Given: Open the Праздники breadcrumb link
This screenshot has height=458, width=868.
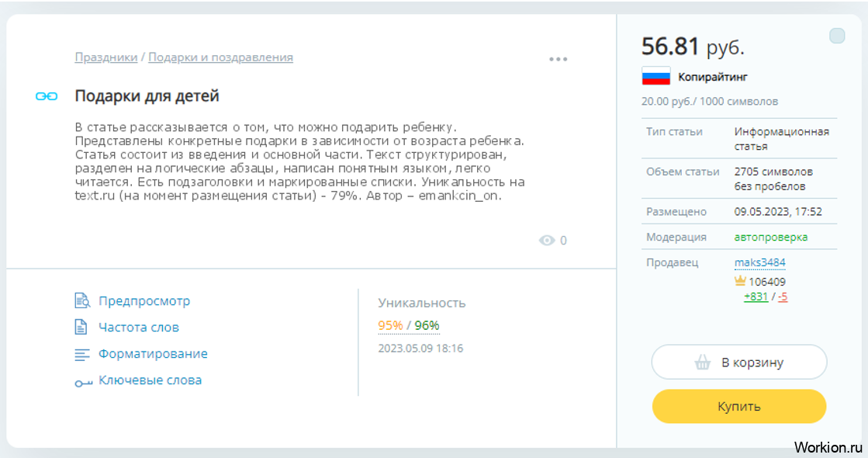Looking at the screenshot, I should click(106, 57).
